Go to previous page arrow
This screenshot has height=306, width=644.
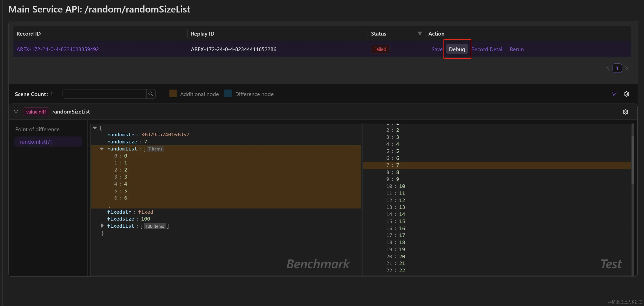pyautogui.click(x=608, y=68)
